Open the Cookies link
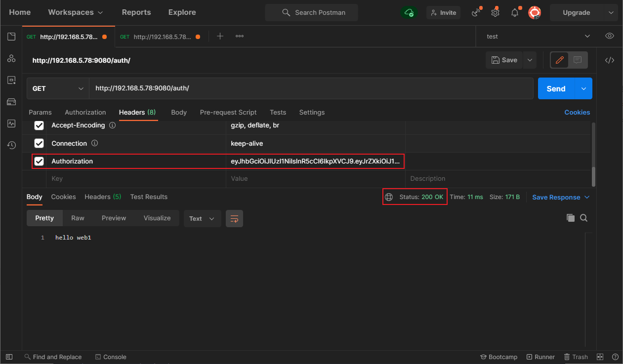 [577, 112]
